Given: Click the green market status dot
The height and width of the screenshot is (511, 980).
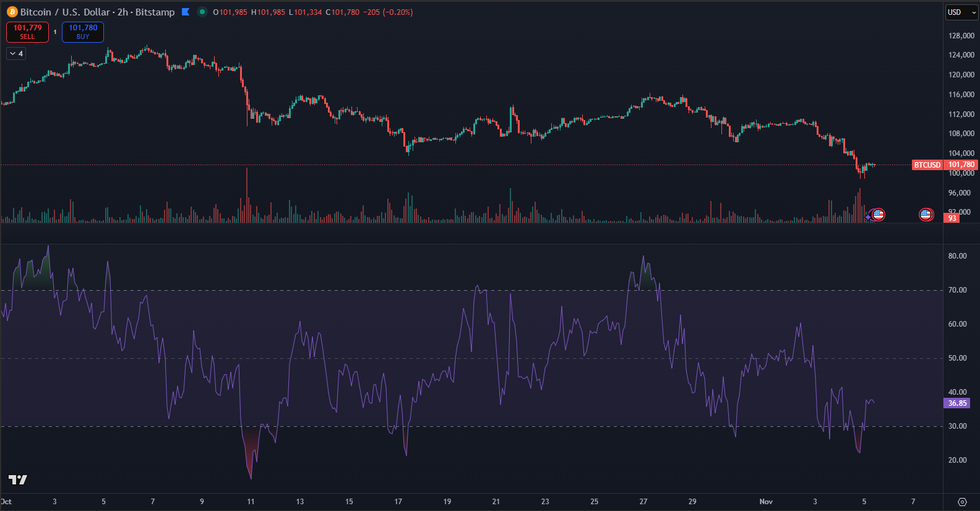Looking at the screenshot, I should [x=202, y=12].
